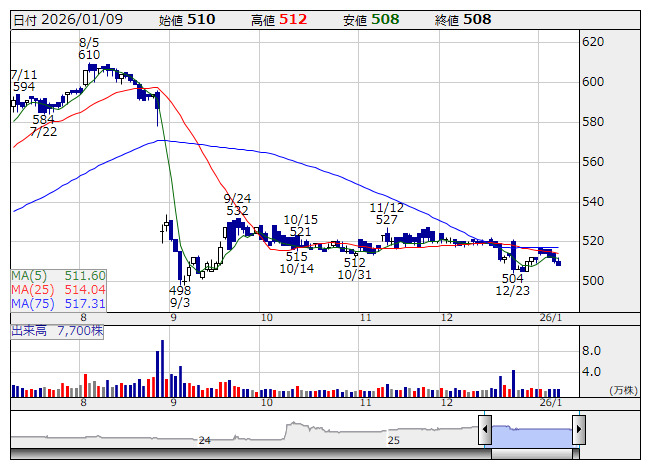Click the 8/5 high marker labeled 610
This screenshot has width=653, height=470.
coord(89,55)
